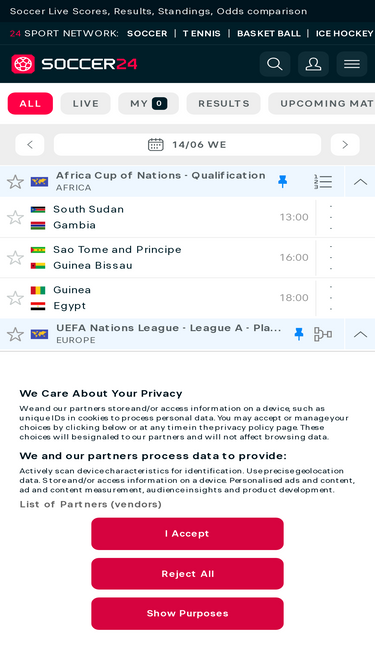
Task: Switch to the RESULTS tab
Action: point(224,103)
